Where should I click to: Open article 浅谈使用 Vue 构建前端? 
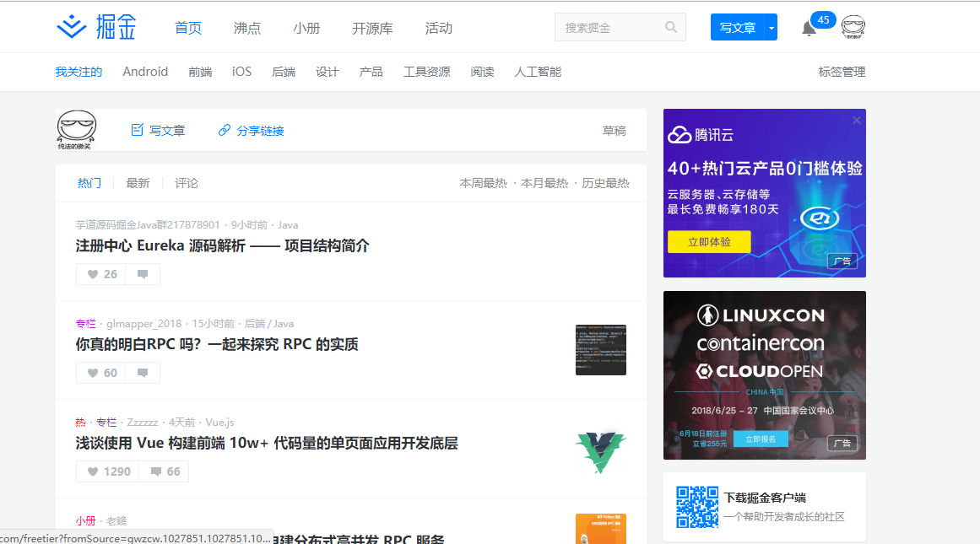(x=267, y=443)
